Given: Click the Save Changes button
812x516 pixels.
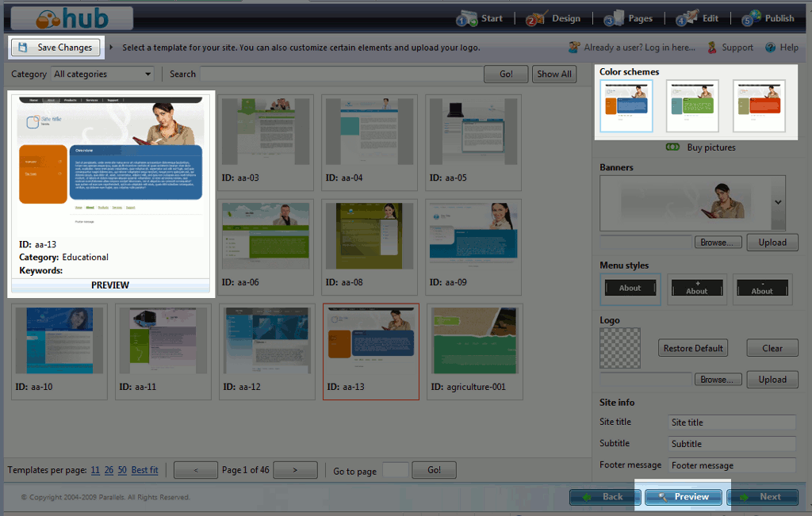Looking at the screenshot, I should point(56,48).
